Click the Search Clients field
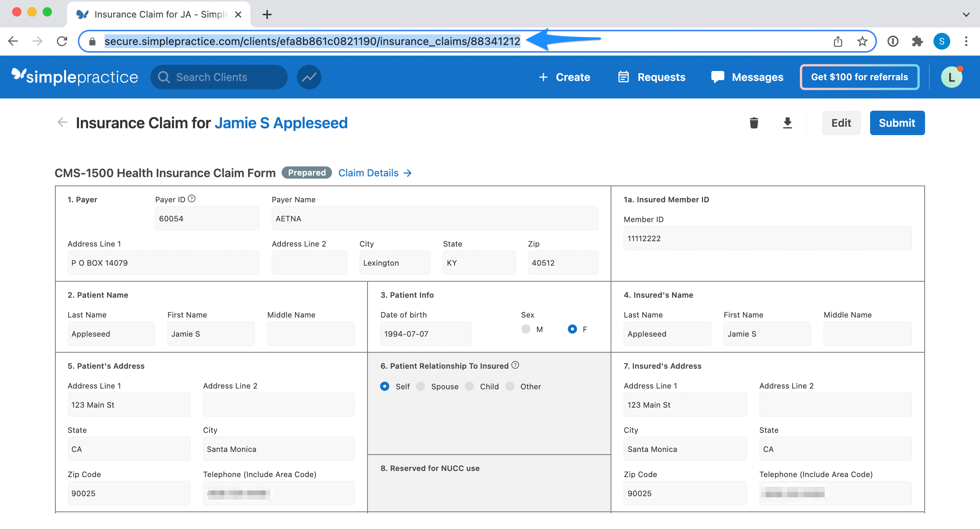Screen dimensions: 980x529 click(219, 77)
